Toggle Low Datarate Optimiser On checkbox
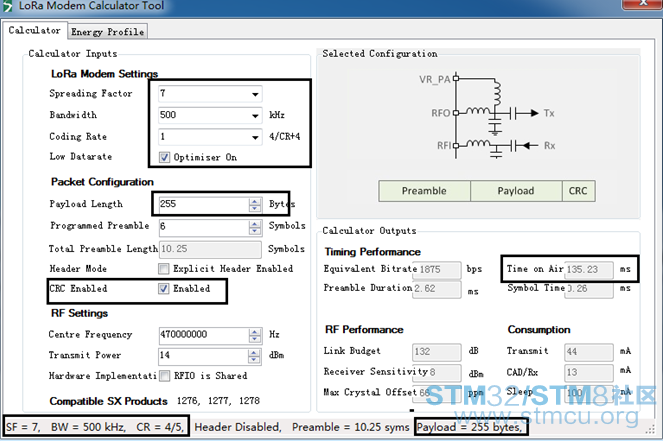Viewport: 663px width, 441px height. 164,157
